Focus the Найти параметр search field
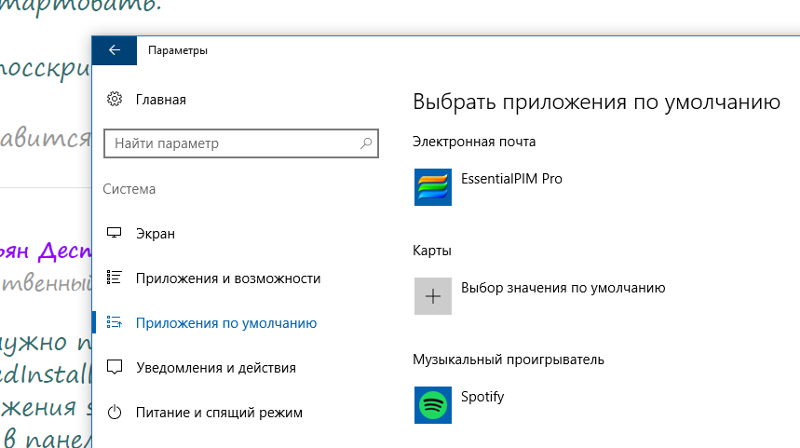This screenshot has width=800, height=448. [x=241, y=143]
